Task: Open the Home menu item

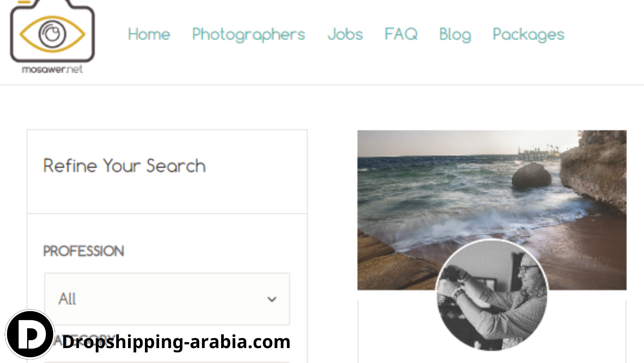Action: click(x=149, y=34)
